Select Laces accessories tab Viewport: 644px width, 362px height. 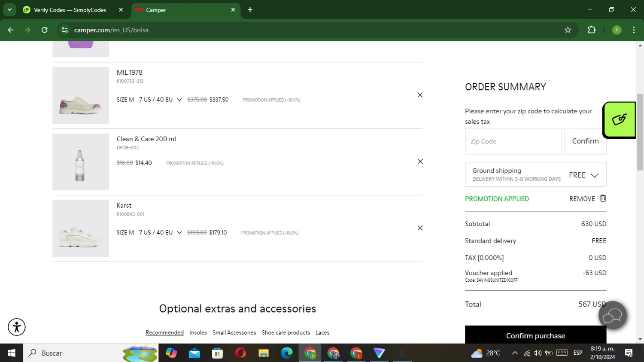322,333
